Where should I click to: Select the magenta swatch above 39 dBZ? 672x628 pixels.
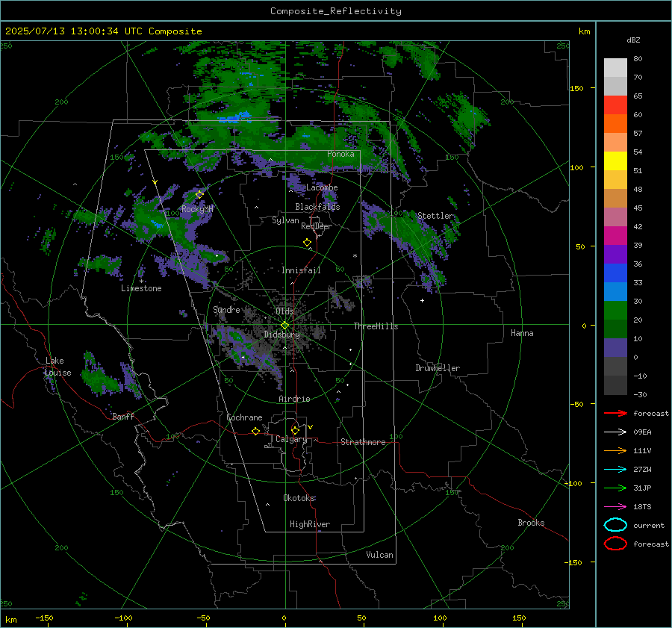(615, 236)
